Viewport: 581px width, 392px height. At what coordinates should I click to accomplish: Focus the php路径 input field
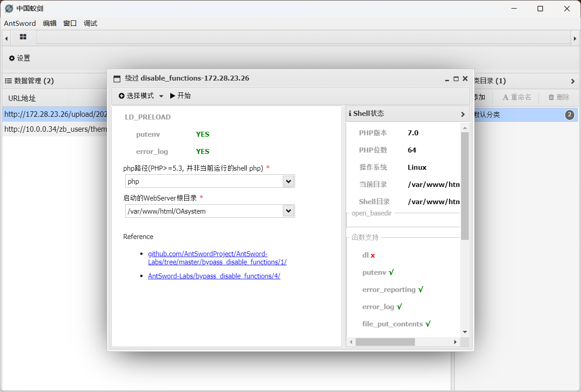pos(204,182)
